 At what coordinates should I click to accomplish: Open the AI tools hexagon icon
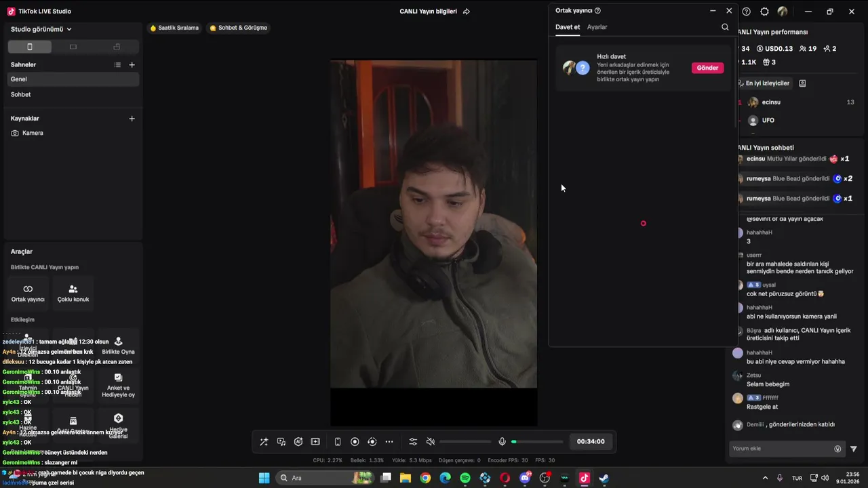(x=298, y=442)
